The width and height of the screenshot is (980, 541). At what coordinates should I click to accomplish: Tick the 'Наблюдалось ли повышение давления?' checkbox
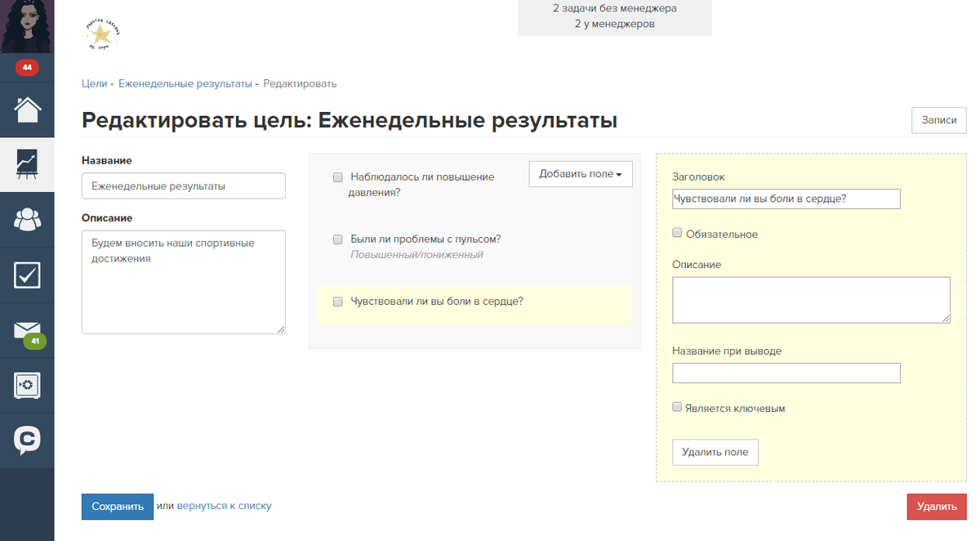click(337, 177)
